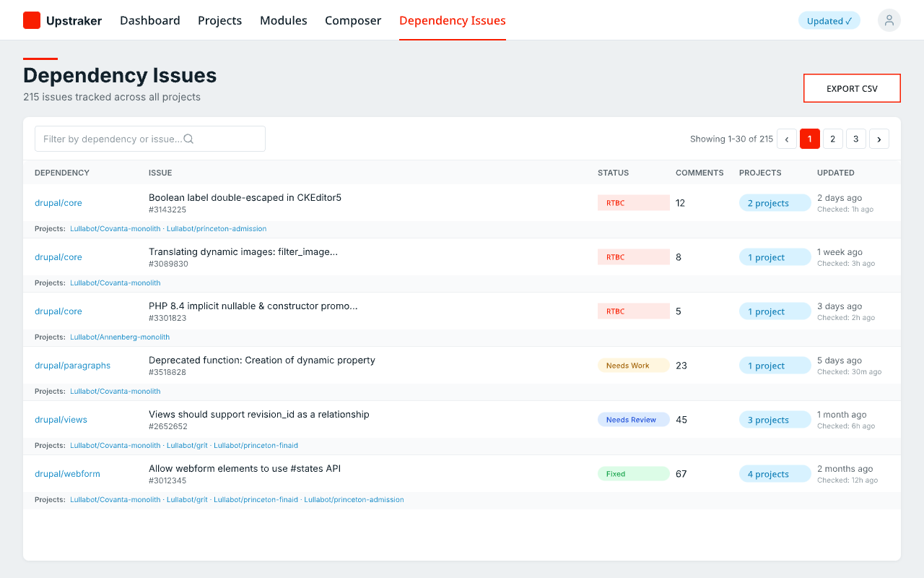The height and width of the screenshot is (578, 924).
Task: Open the Composer menu item
Action: [353, 20]
